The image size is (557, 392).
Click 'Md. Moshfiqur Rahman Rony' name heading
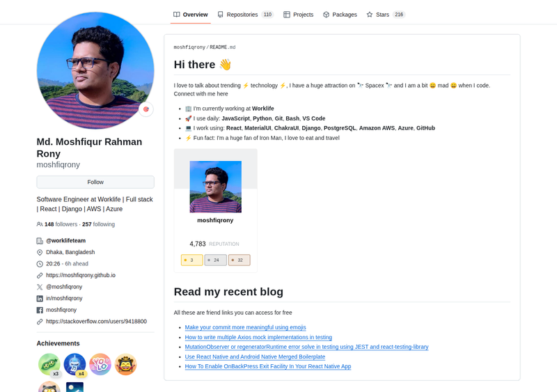89,148
